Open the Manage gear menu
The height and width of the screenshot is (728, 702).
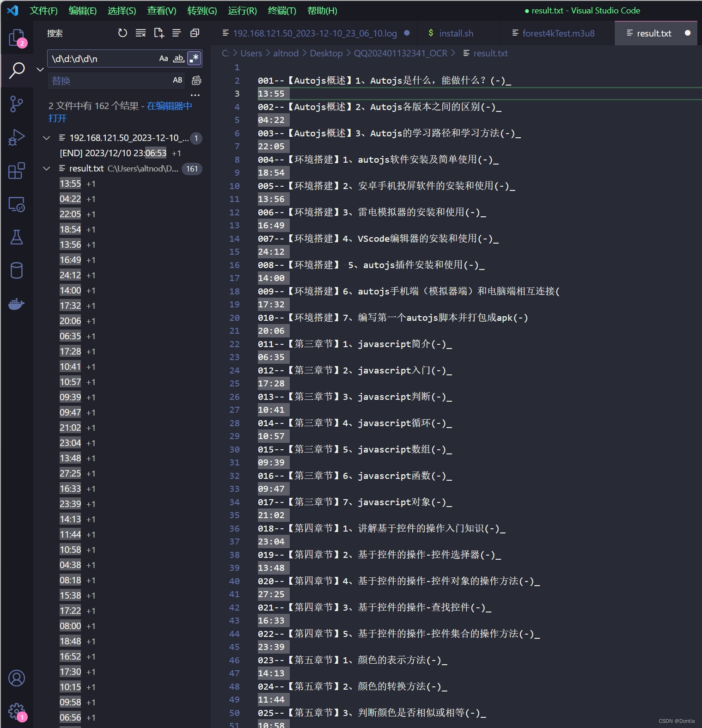point(17,711)
